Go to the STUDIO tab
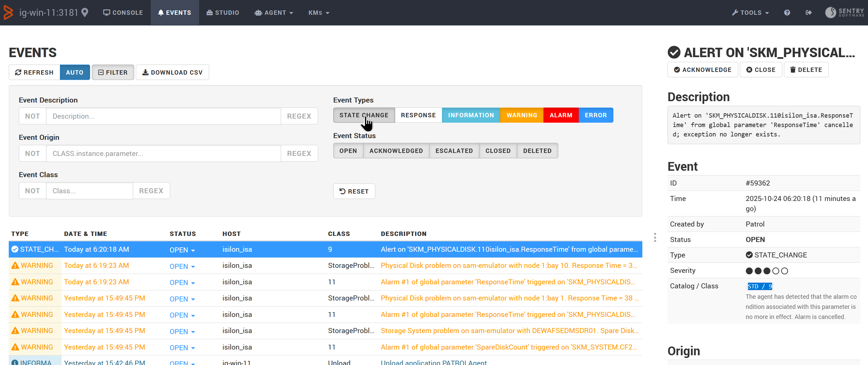Image resolution: width=868 pixels, height=365 pixels. click(x=222, y=12)
